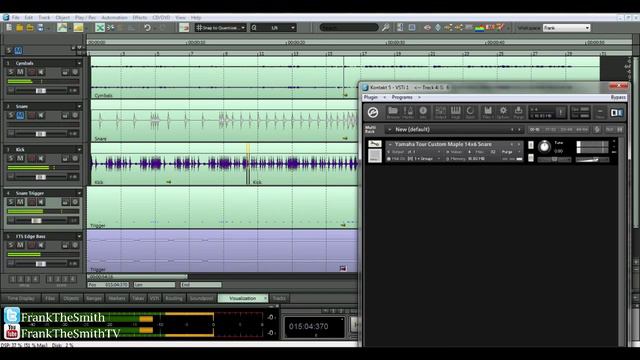Toggle the global Mute button above tracks

(18, 51)
